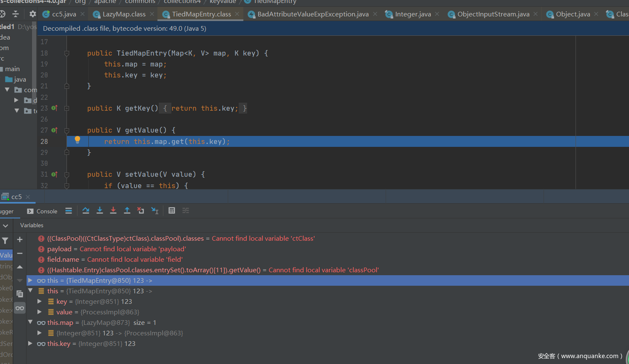
Task: Toggle fold on getKey method at line 23
Action: click(67, 108)
